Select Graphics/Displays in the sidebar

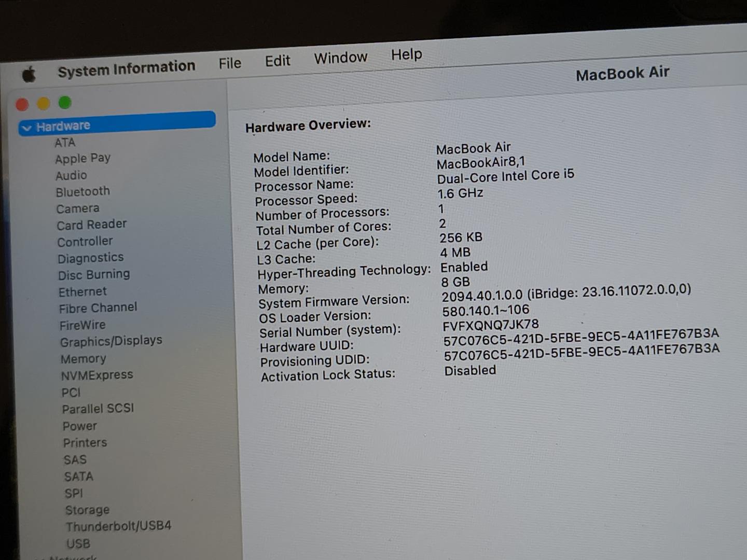coord(111,341)
